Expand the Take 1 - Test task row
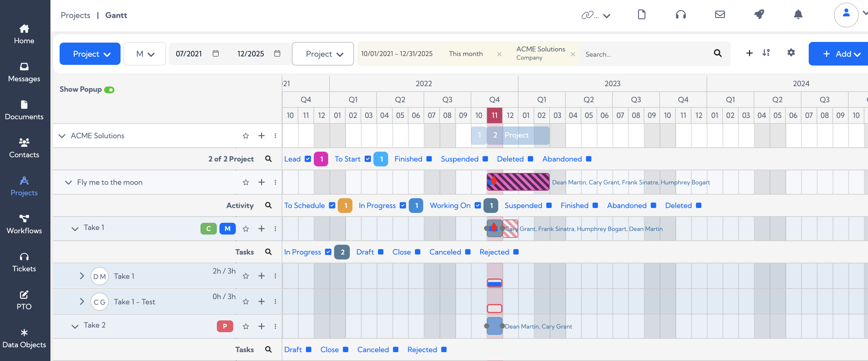Screen dimensions: 868x361 coord(81,302)
